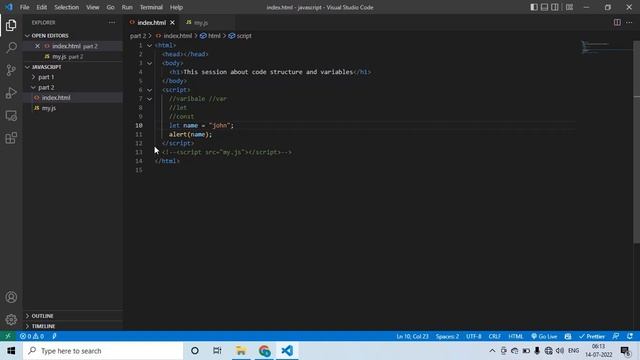Open the Selection menu
The image size is (640, 360).
67,7
